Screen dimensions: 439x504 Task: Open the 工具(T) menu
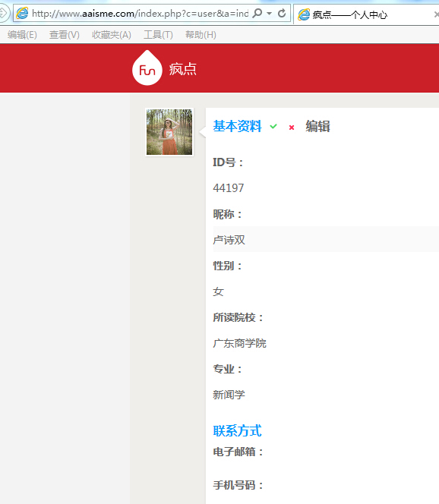[158, 35]
